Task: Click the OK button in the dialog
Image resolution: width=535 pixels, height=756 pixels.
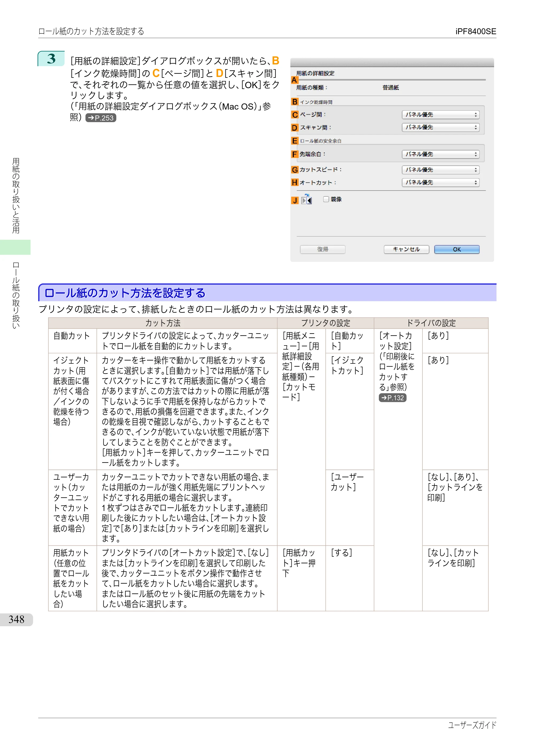Action: point(457,249)
